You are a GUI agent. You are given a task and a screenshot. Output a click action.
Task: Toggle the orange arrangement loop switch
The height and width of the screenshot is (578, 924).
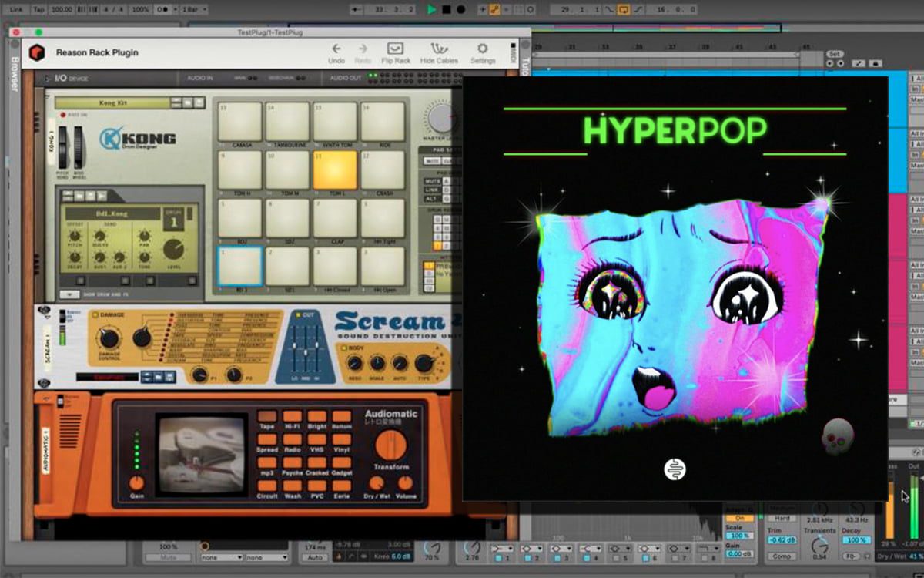[623, 9]
